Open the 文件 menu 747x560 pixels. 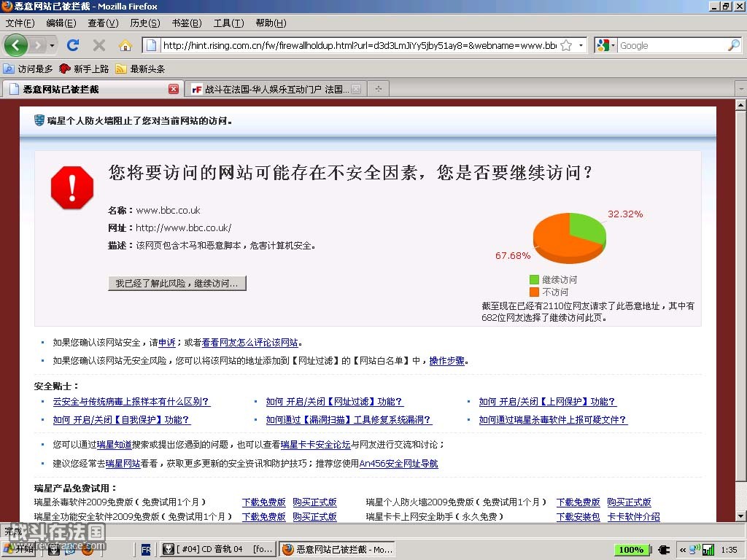point(20,23)
